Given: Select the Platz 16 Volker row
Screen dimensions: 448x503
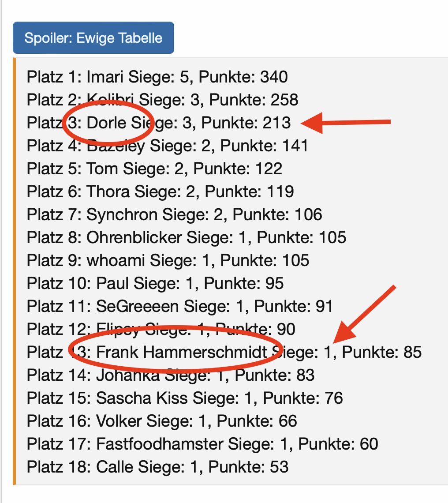Looking at the screenshot, I should tap(161, 421).
